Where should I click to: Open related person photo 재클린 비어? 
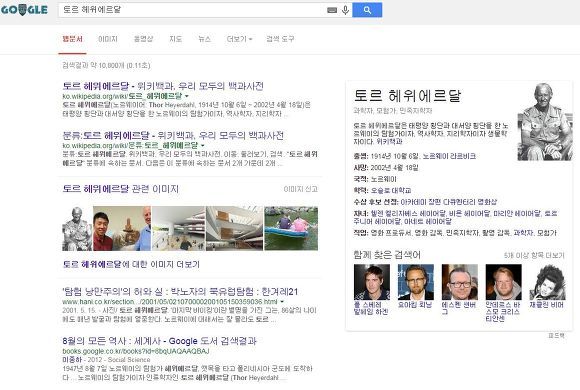point(547,282)
